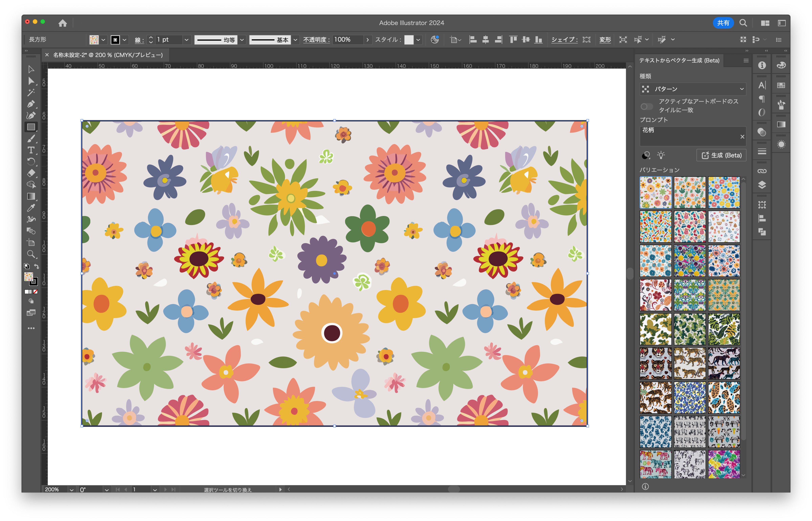This screenshot has height=521, width=812.
Task: Click the Recolor Artwork wheel icon
Action: point(435,40)
